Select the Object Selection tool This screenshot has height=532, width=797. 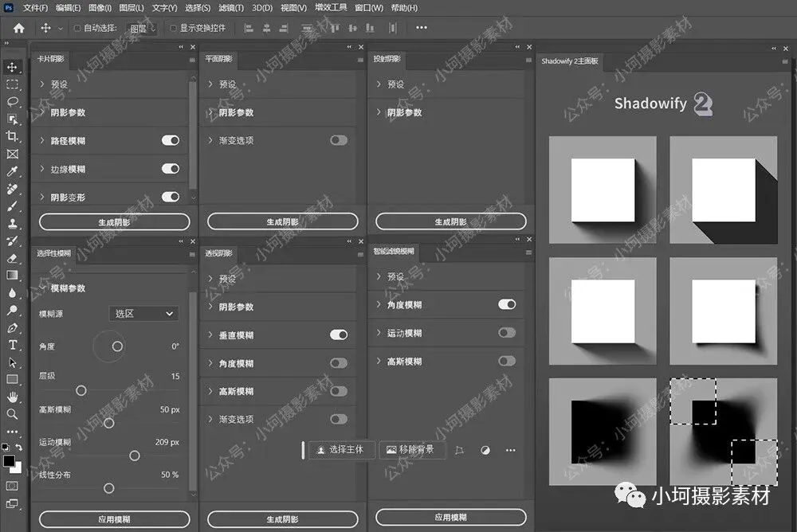12,119
